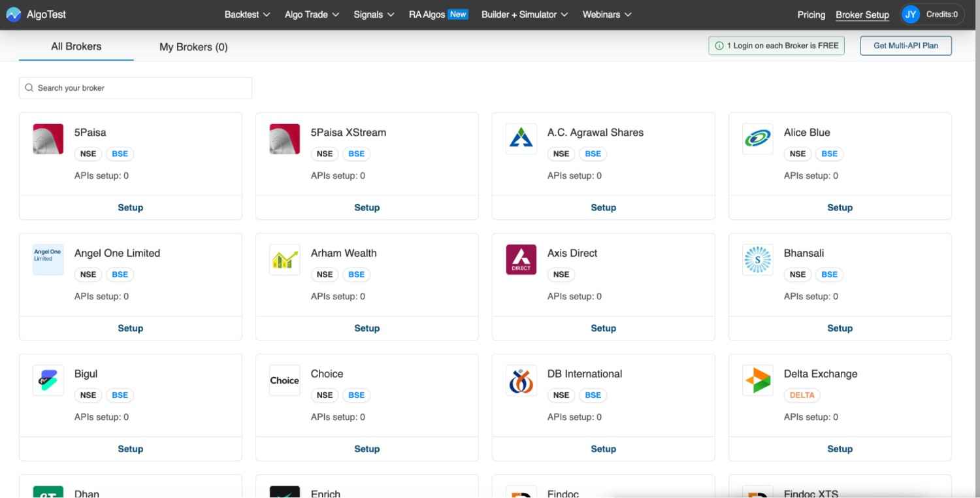Image resolution: width=980 pixels, height=498 pixels.
Task: Click the DELTA tag on Delta Exchange
Action: click(x=802, y=395)
